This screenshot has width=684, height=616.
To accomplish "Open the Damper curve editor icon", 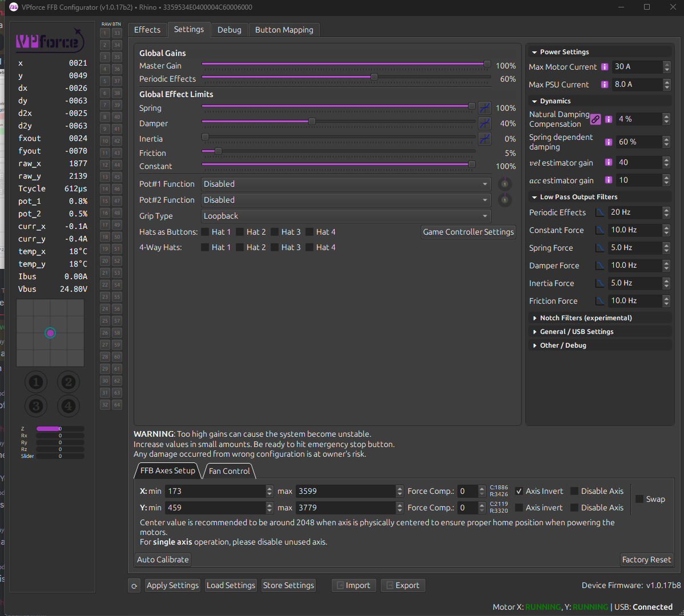I will [484, 123].
